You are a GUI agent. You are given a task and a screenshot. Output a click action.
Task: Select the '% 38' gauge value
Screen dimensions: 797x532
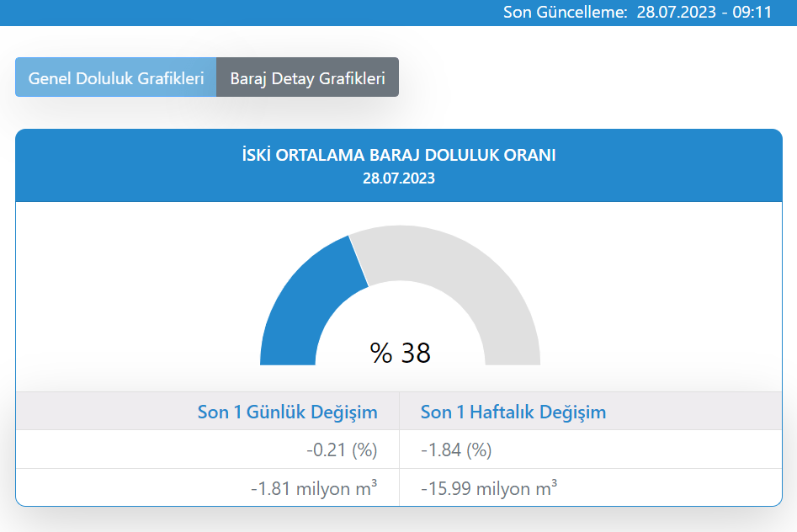tap(400, 353)
